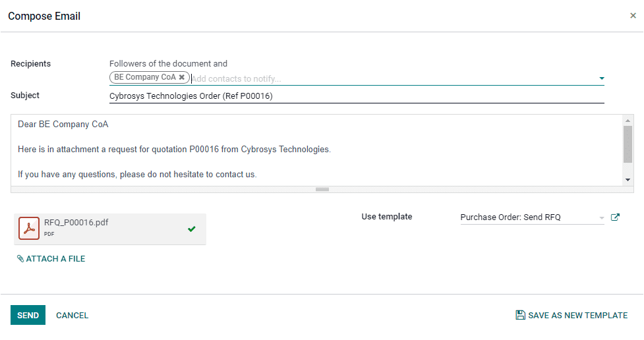This screenshot has width=644, height=340.
Task: Open the Use template dropdown
Action: [x=602, y=217]
